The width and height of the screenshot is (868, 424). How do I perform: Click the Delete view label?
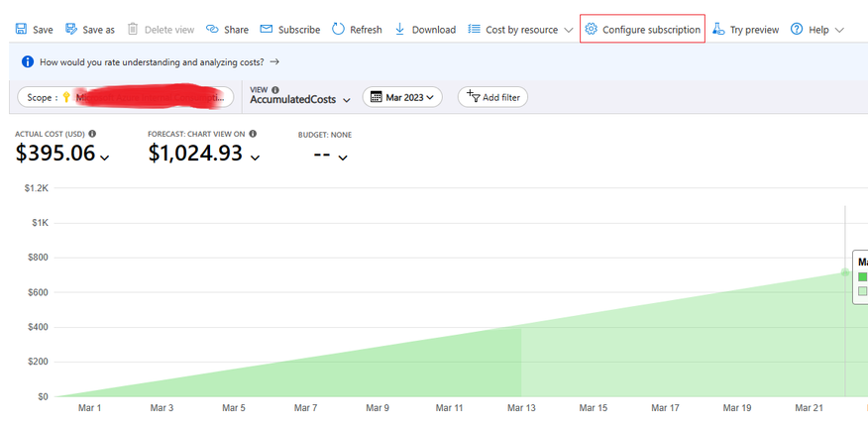[169, 30]
